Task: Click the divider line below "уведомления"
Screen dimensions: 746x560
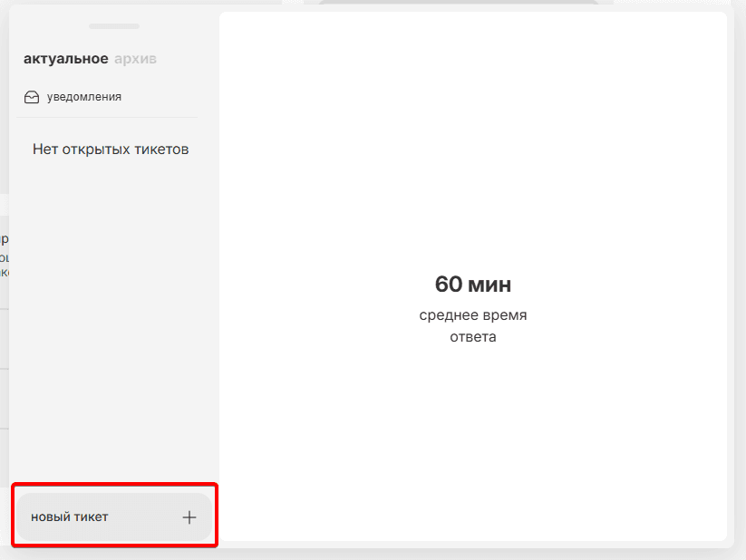Action: coord(107,117)
